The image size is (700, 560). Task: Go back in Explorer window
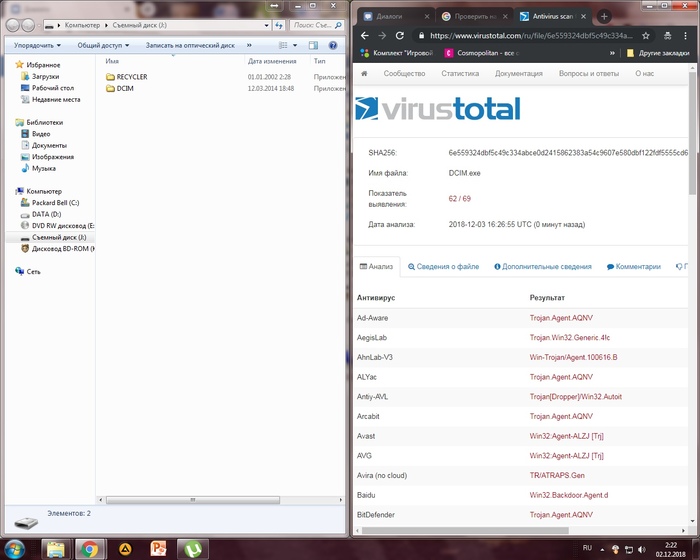pos(12,25)
